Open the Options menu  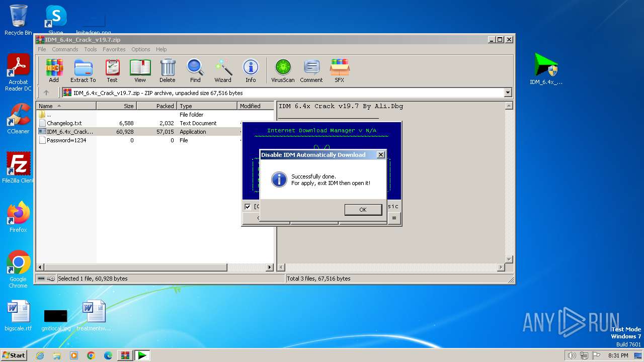(141, 49)
